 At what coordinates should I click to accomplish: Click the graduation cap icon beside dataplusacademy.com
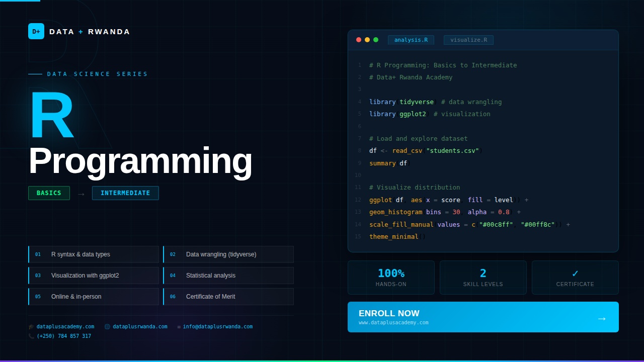pyautogui.click(x=32, y=327)
